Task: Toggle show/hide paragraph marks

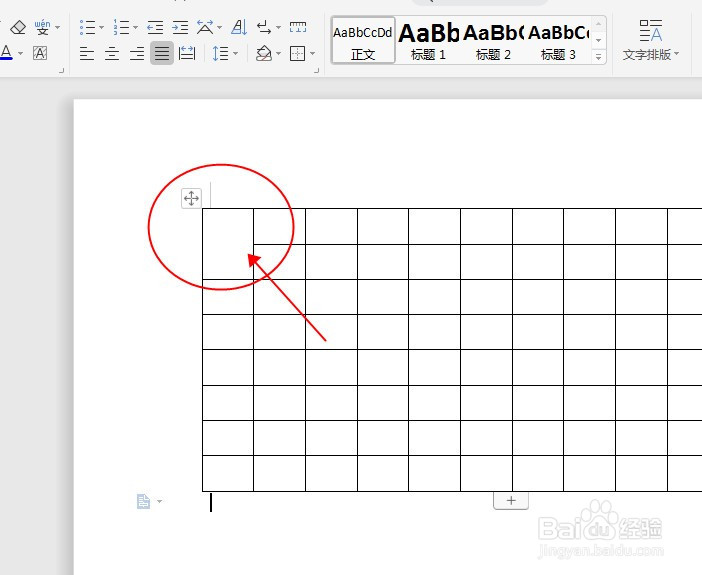Action: [x=264, y=27]
